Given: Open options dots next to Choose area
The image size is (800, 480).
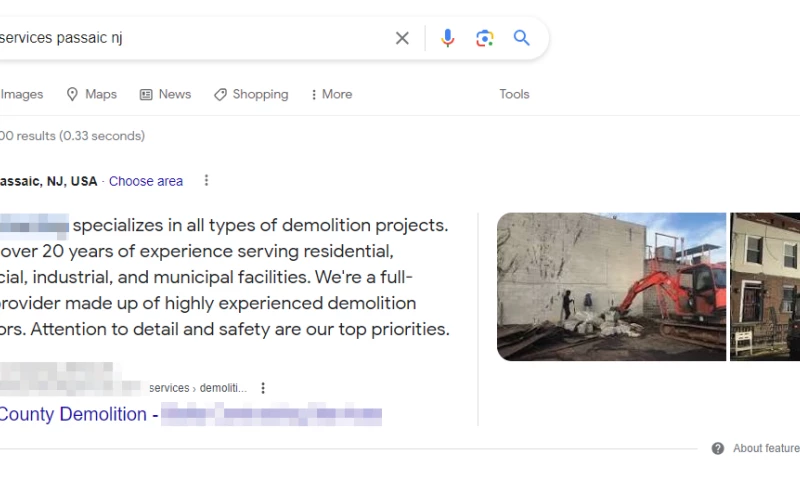Looking at the screenshot, I should [x=206, y=181].
